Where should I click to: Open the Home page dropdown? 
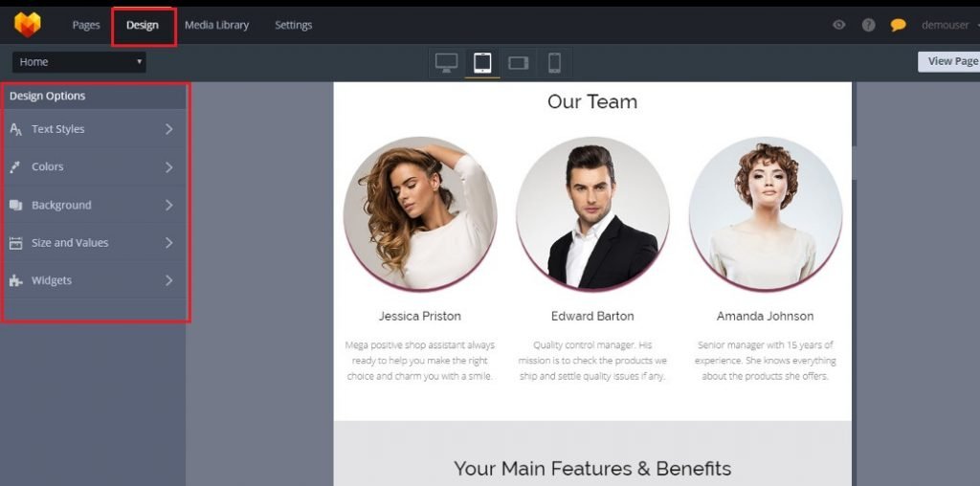coord(79,62)
